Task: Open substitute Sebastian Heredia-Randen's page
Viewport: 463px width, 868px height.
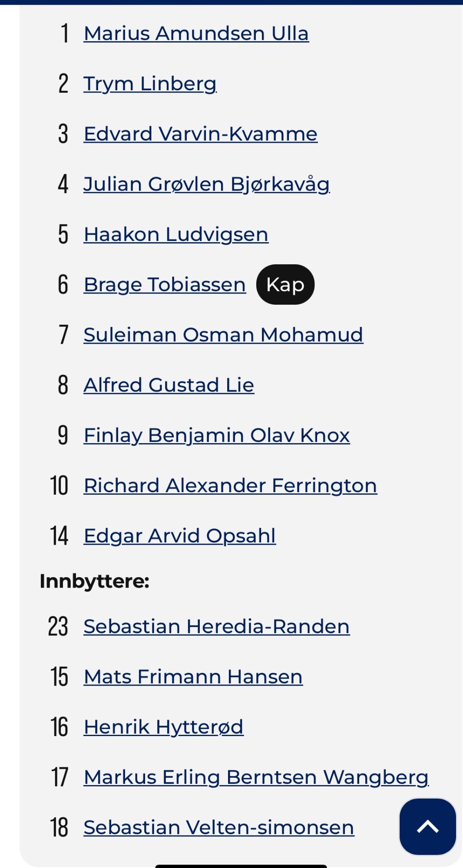Action: click(217, 626)
